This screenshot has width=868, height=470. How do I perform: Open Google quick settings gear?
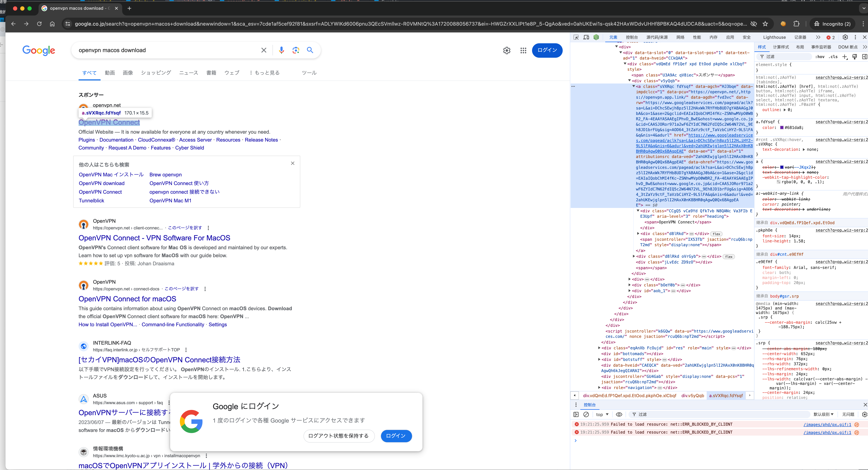[x=507, y=50]
